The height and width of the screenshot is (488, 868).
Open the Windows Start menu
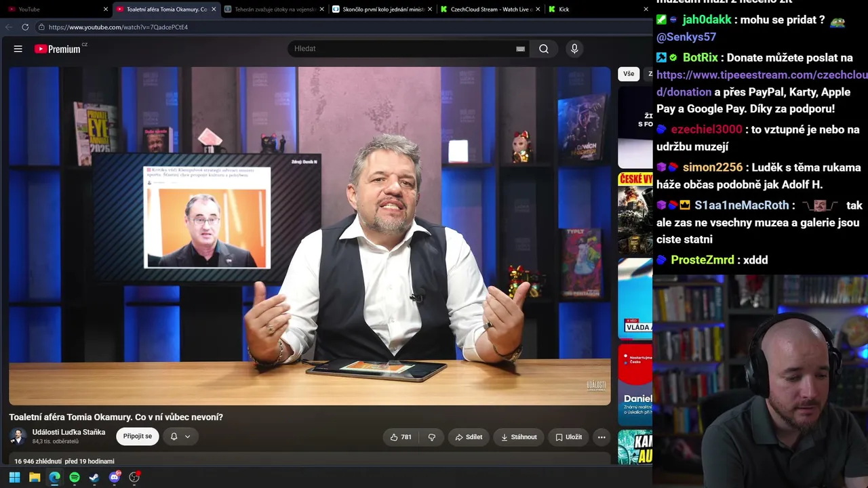pos(14,477)
